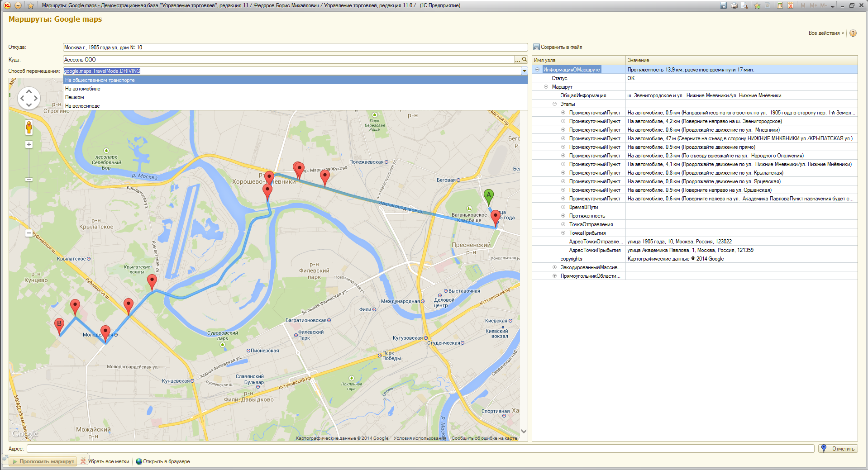Select the ОбщаяИнформация tree row
Viewport: 868px width, 470px height.
(695, 95)
